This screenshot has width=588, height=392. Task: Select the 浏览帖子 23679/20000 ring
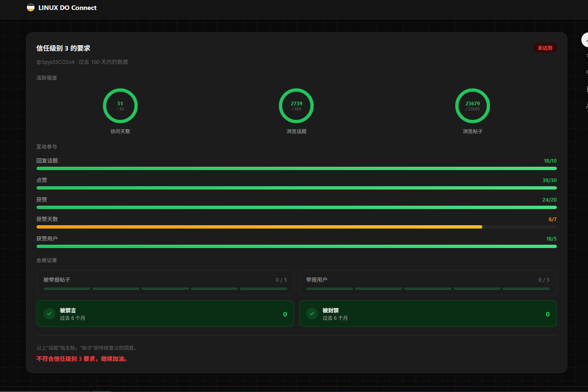click(x=473, y=106)
